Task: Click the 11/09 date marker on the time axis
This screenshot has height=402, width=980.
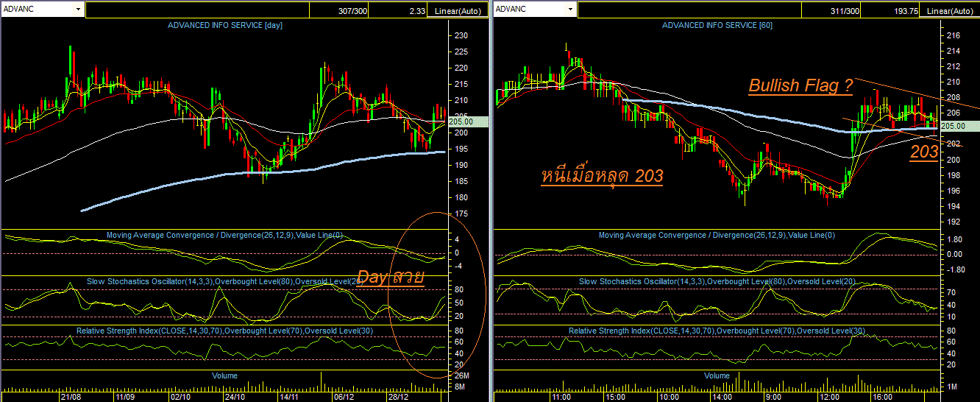Action: point(125,396)
